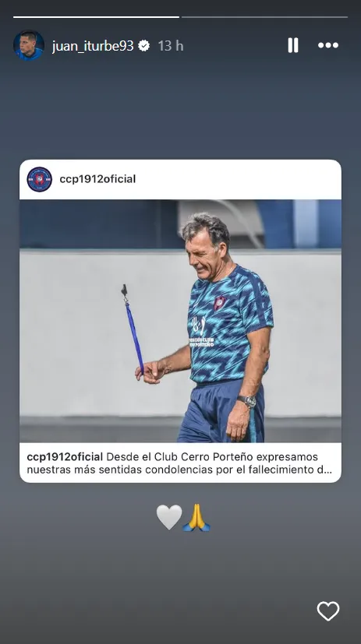Image resolution: width=361 pixels, height=644 pixels.
Task: Open juan_iturbe93's profile avatar
Action: click(28, 45)
